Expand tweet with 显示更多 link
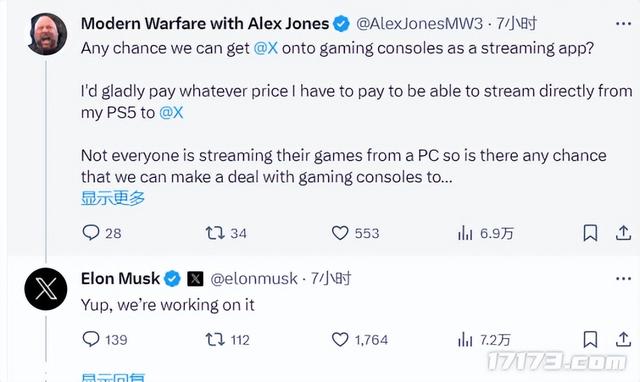This screenshot has height=382, width=640. (113, 198)
